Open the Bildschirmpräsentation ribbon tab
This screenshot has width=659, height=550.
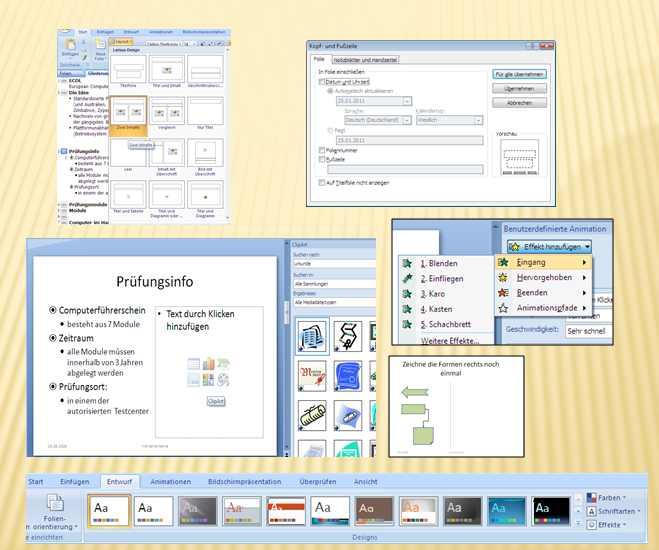(x=245, y=482)
